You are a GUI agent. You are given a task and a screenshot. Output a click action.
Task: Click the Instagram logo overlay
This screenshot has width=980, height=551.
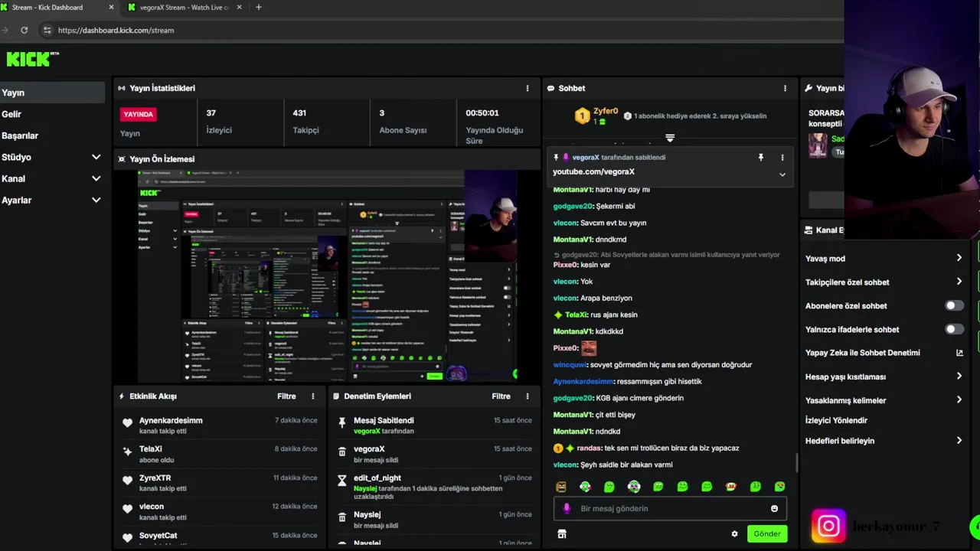coord(828,527)
